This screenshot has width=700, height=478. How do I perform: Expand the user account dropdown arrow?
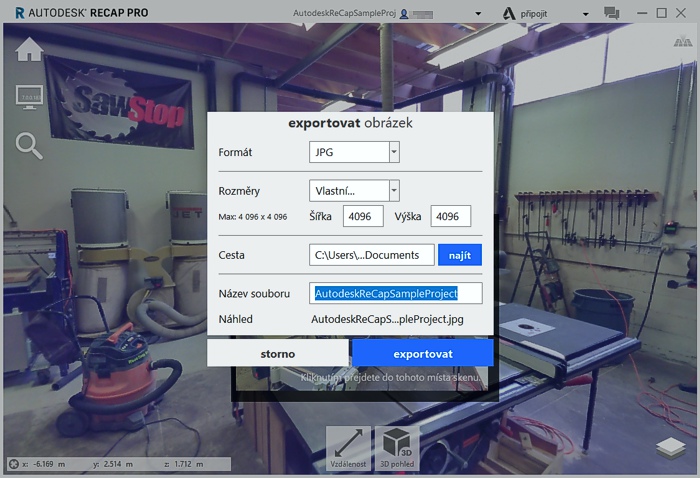pyautogui.click(x=479, y=14)
